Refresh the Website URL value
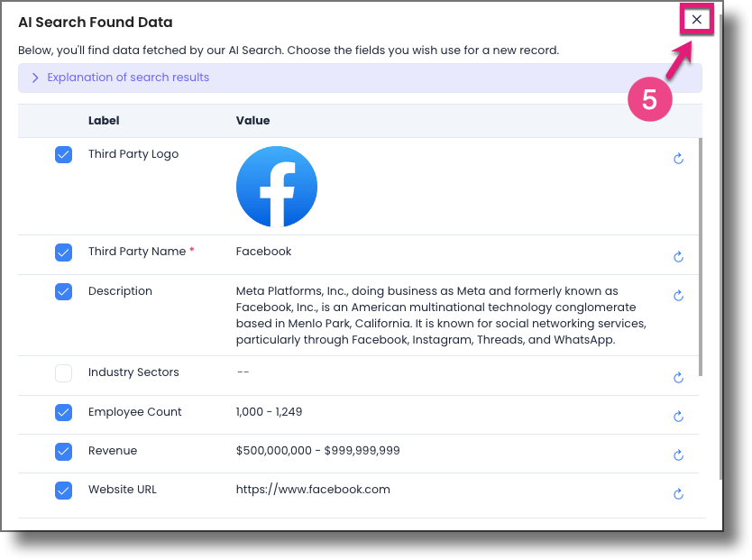752x560 pixels. pyautogui.click(x=678, y=493)
